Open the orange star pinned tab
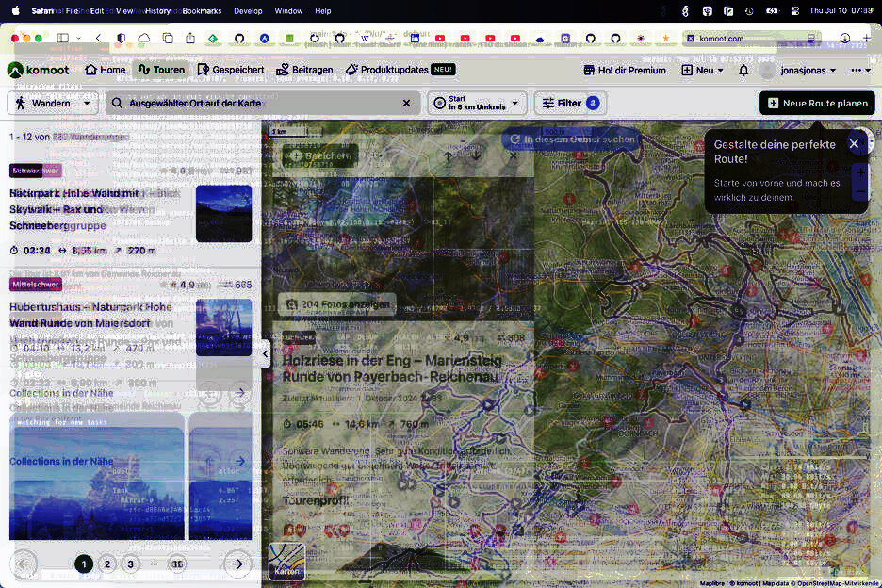Screen dimensions: 882x588 point(666,39)
